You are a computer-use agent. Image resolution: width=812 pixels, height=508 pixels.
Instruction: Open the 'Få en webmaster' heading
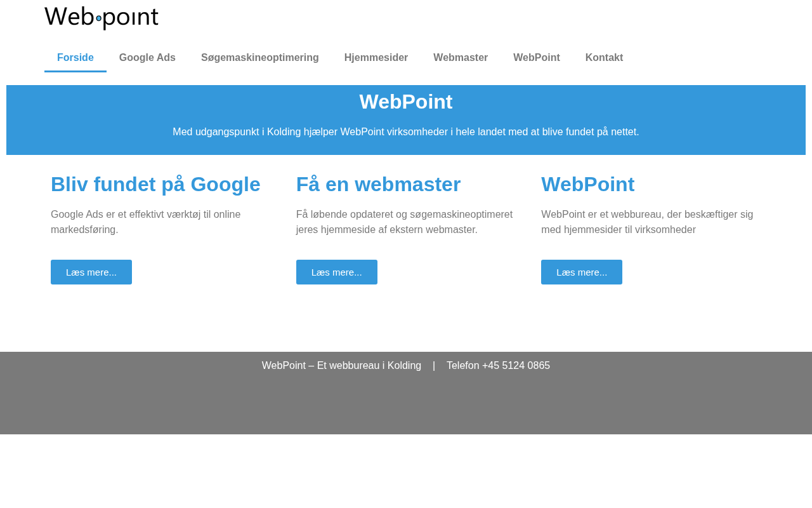click(379, 184)
